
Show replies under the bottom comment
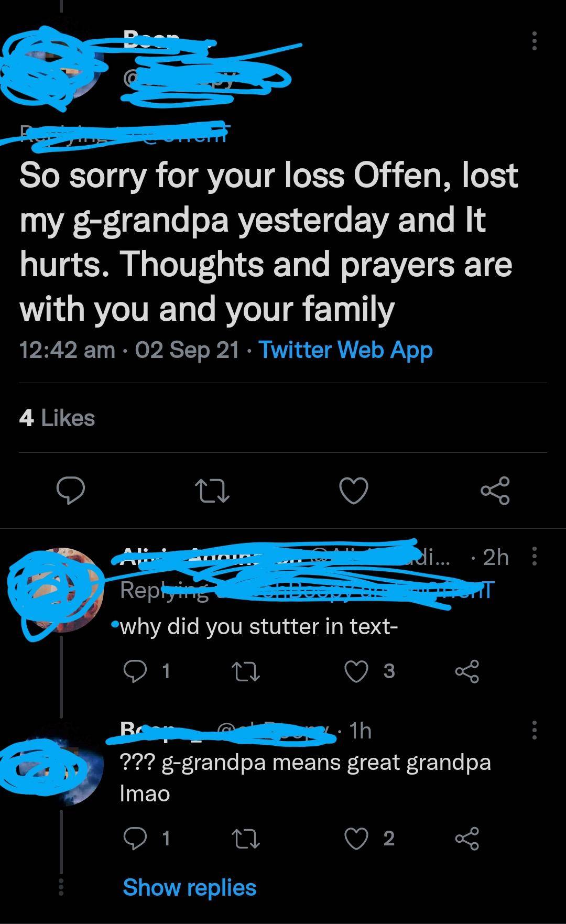coord(189,887)
